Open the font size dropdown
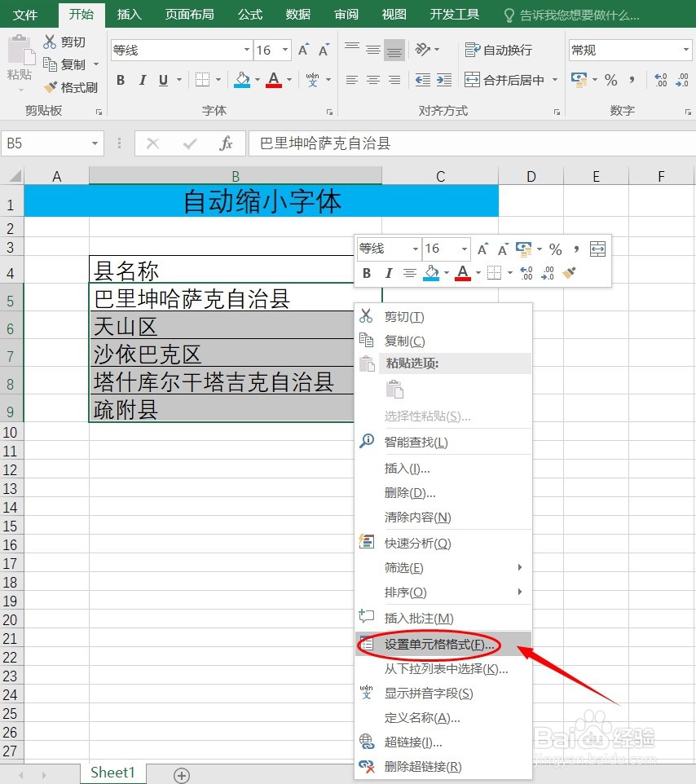Viewport: 696px width, 784px height. click(286, 50)
